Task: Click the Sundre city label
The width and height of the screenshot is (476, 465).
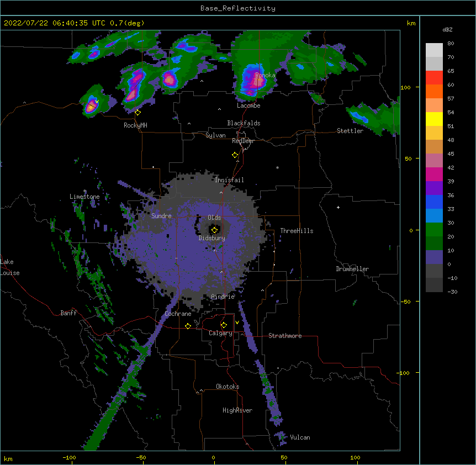Action: [161, 216]
